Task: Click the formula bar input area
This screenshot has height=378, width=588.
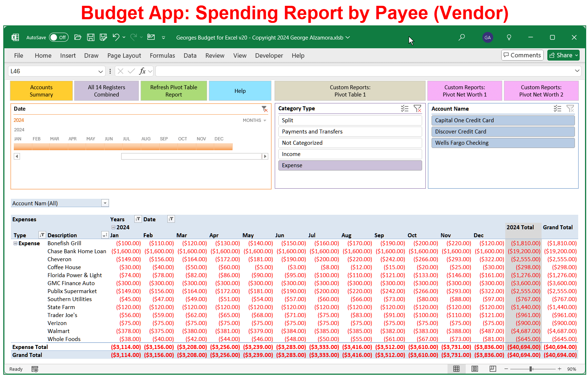Action: pos(364,71)
